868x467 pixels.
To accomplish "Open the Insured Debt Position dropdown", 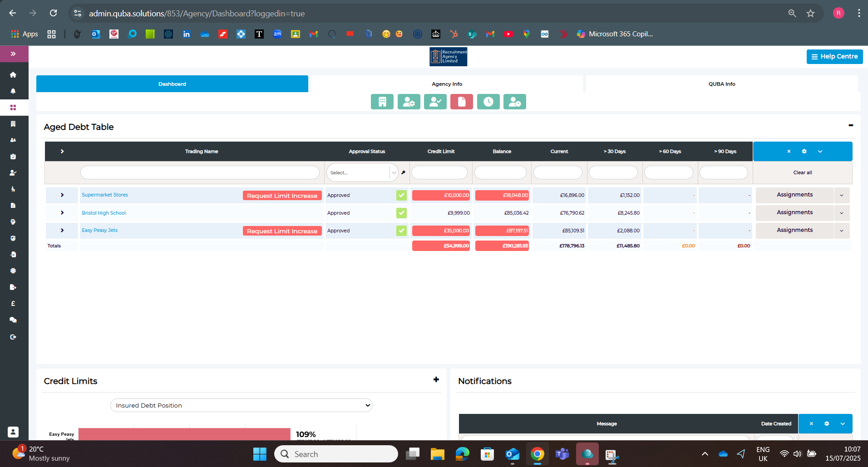I will pyautogui.click(x=241, y=405).
